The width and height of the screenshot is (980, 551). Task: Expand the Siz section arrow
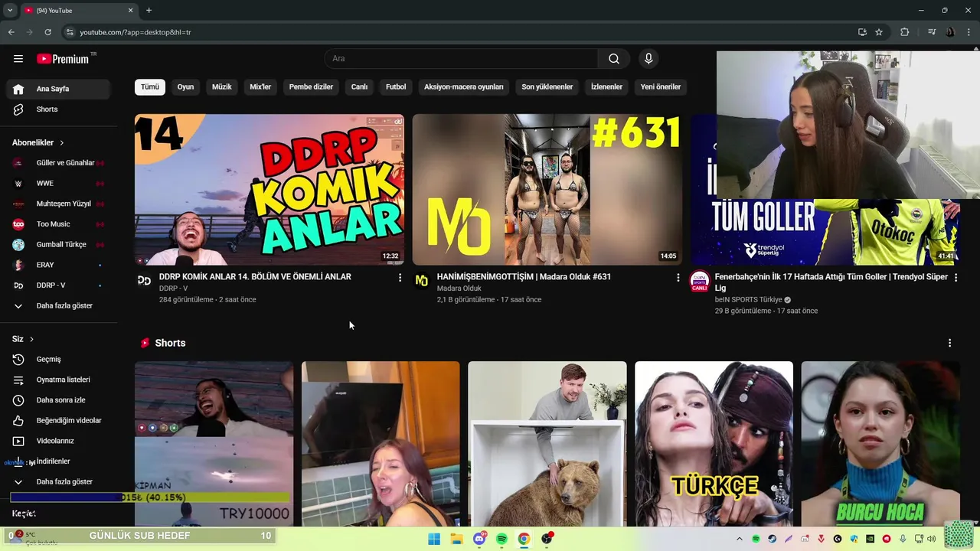point(31,339)
